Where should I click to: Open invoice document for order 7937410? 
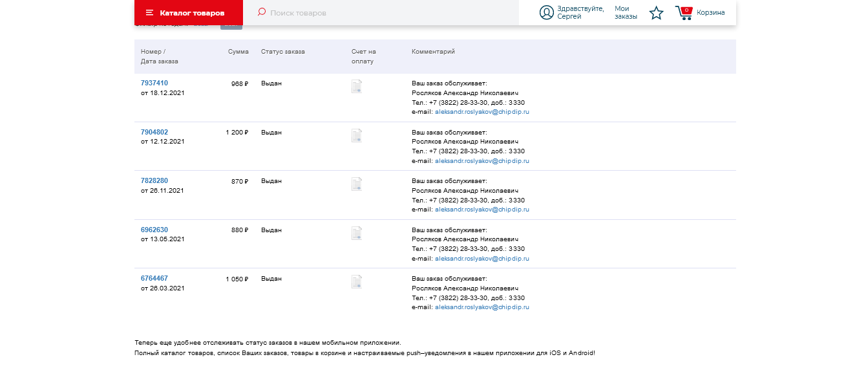[356, 87]
